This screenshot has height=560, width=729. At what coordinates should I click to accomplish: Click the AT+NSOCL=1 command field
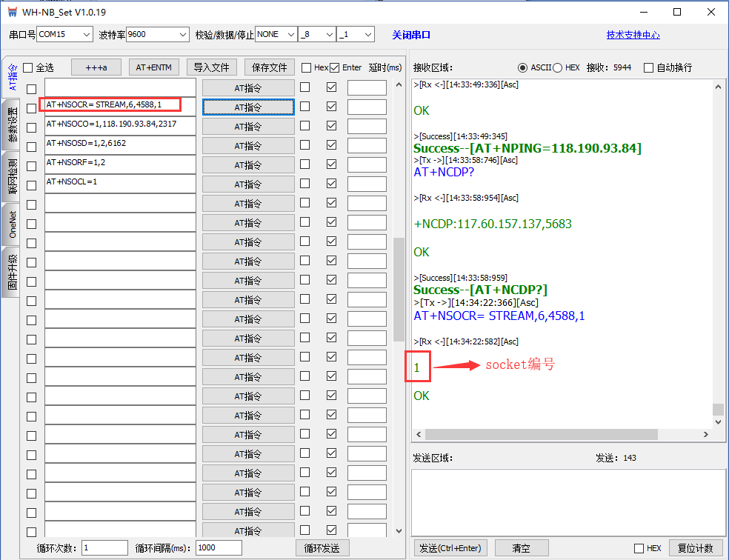(x=121, y=184)
